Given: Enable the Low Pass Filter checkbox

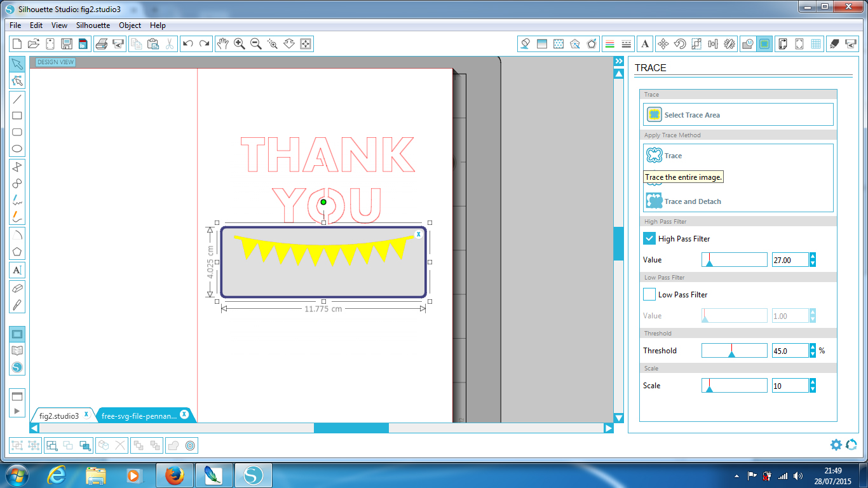Looking at the screenshot, I should click(649, 294).
